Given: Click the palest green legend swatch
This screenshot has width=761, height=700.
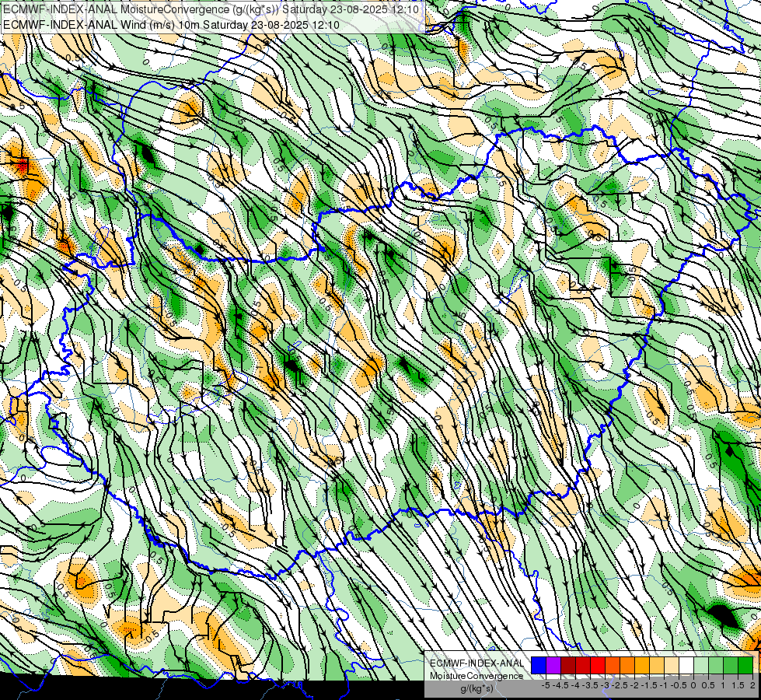Looking at the screenshot, I should pyautogui.click(x=701, y=665).
